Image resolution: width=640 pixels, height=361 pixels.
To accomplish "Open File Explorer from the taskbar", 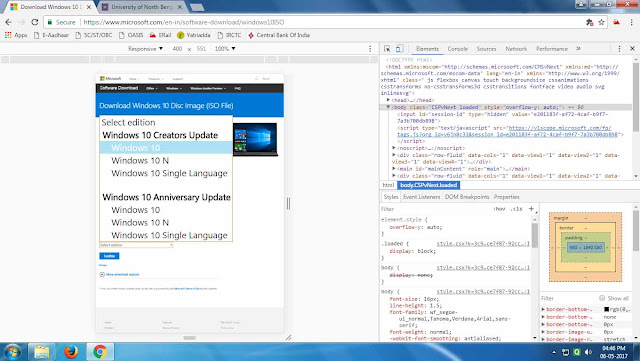I will [42, 352].
